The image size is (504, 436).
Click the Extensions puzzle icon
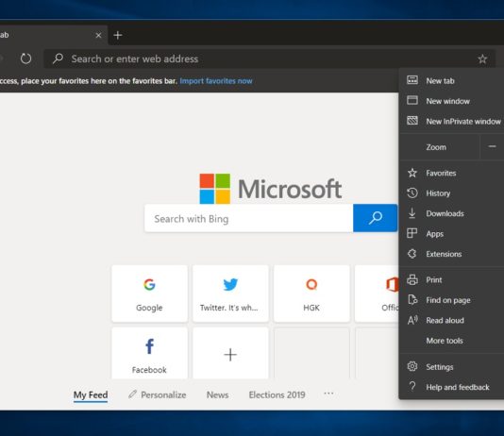click(412, 254)
